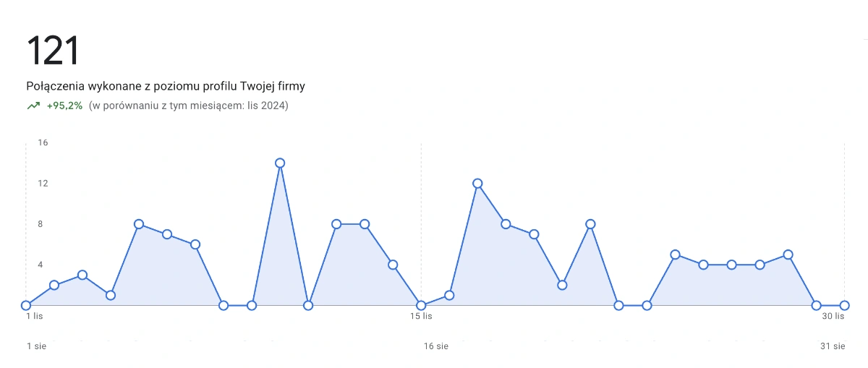Viewport: 868px width, 368px height.
Task: Click the only data point at value 3
Action: [x=82, y=275]
